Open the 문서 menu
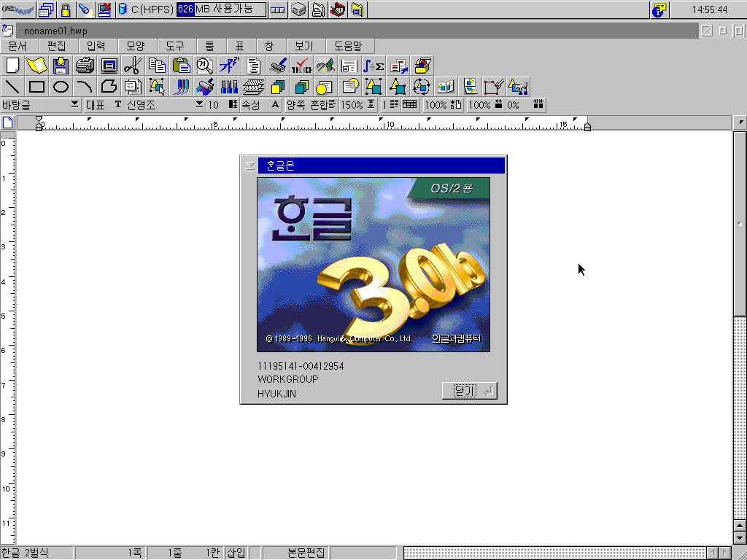The width and height of the screenshot is (747, 560). pos(18,46)
